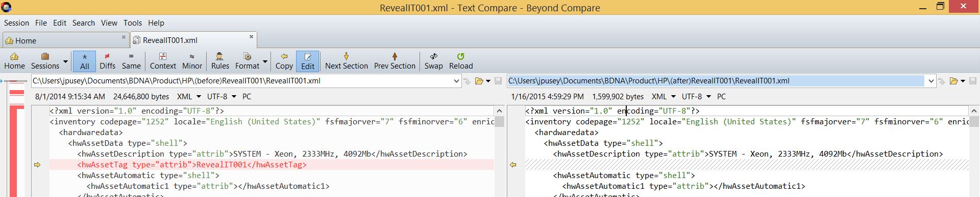This screenshot has height=197, width=980.
Task: Open the Session menu
Action: [x=16, y=23]
